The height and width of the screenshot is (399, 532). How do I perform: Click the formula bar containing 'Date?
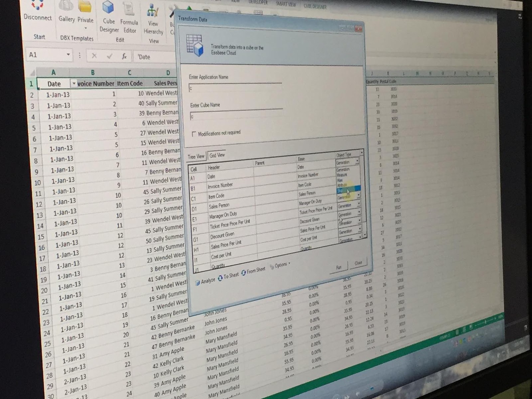pyautogui.click(x=154, y=57)
